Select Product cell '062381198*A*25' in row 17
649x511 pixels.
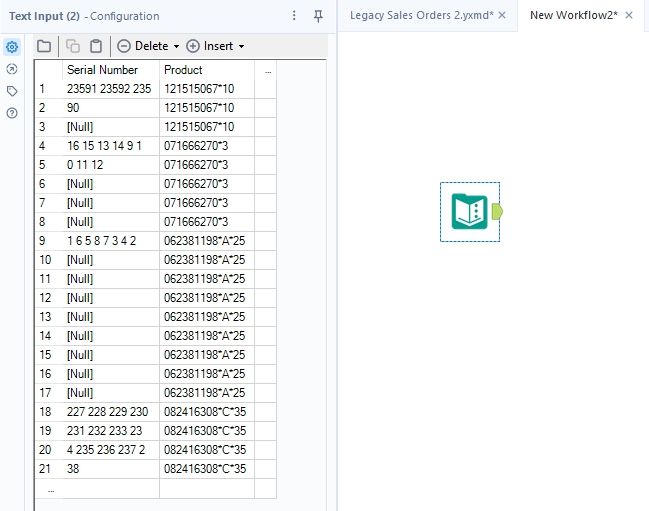207,393
